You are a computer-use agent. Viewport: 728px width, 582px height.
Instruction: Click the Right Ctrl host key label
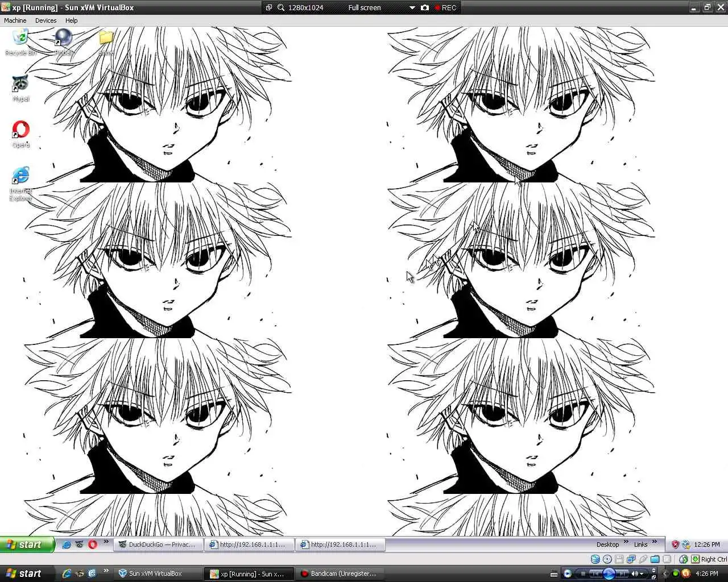[714, 559]
